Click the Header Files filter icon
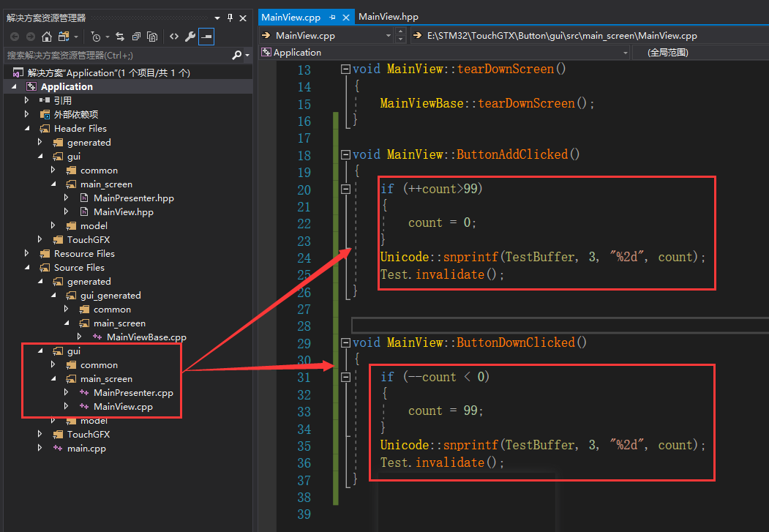Viewport: 769px width, 532px height. [x=45, y=129]
